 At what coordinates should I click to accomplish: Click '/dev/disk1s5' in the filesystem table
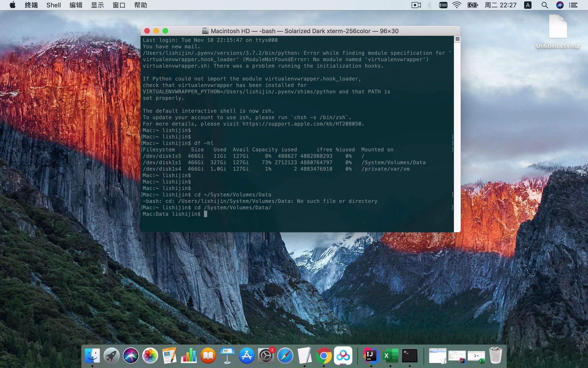coord(162,156)
